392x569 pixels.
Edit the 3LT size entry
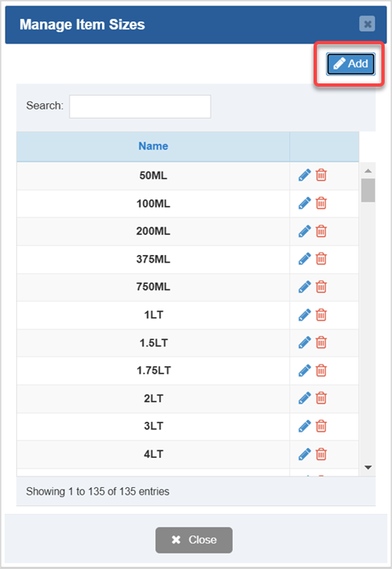point(305,426)
